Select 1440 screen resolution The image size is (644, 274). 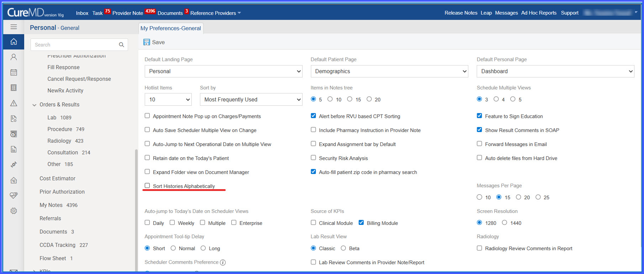tap(505, 223)
